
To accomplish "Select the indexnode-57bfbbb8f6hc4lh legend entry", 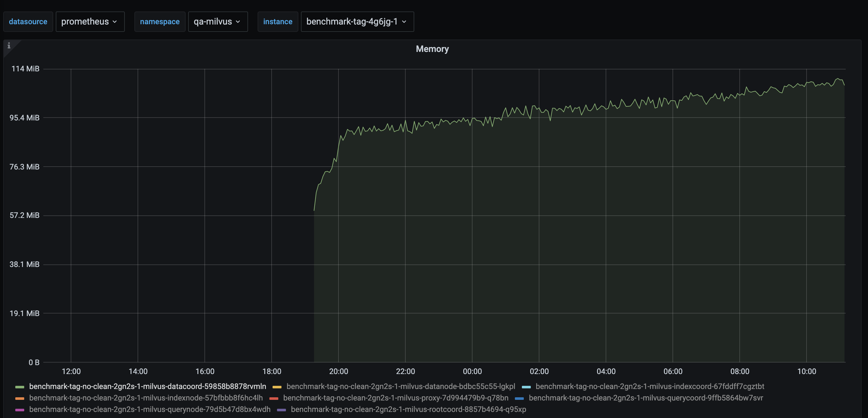I will pos(146,399).
